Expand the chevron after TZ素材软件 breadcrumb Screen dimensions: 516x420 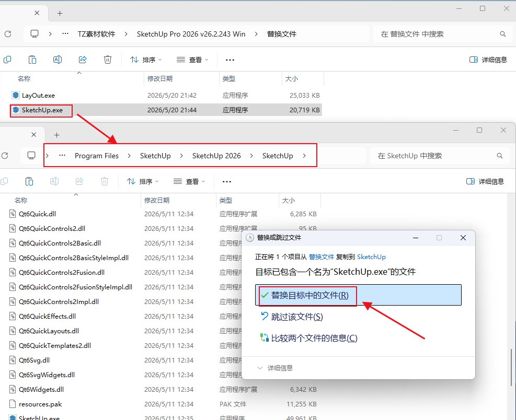[126, 34]
